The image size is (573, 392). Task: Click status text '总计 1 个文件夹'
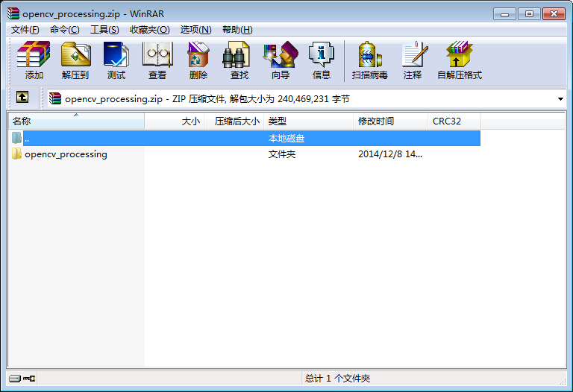coord(337,378)
